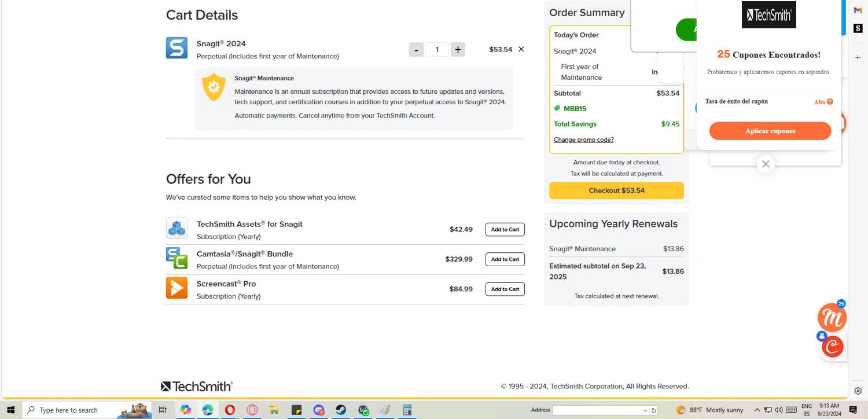868x419 pixels.
Task: Increase Snagit quantity with plus button
Action: (458, 50)
